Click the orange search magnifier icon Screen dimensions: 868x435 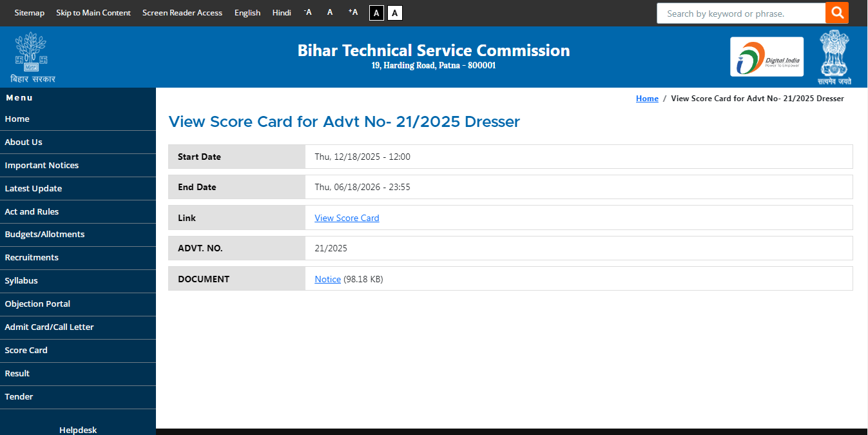tap(836, 13)
